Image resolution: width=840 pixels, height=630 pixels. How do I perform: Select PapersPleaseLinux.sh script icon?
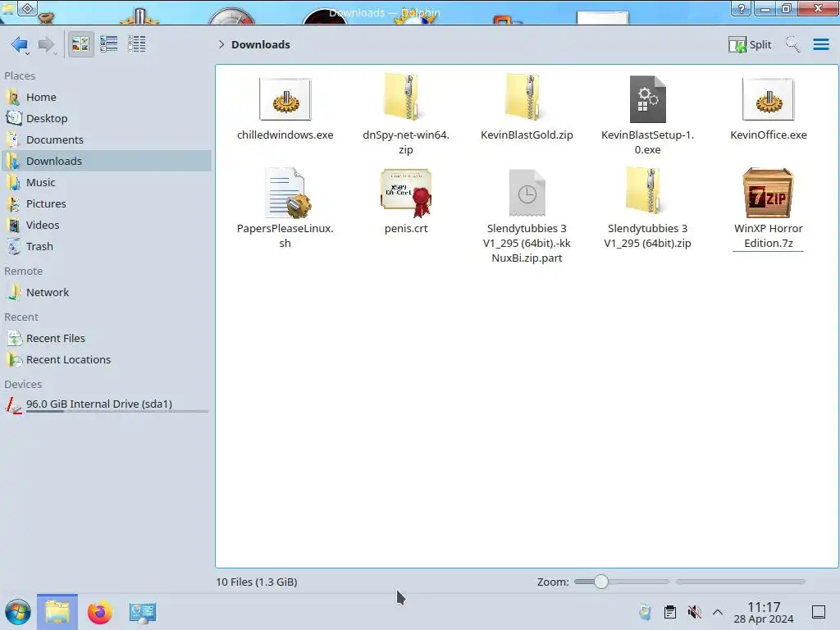click(288, 192)
